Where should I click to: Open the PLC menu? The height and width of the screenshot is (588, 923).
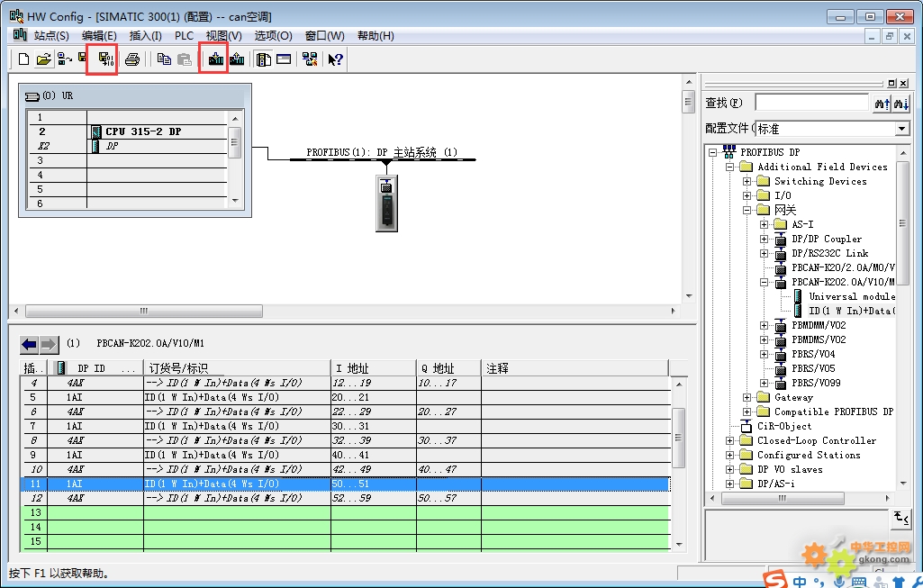click(x=185, y=36)
